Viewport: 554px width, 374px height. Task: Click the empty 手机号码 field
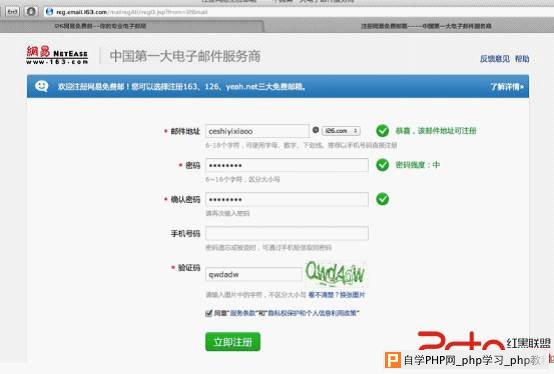coord(287,233)
